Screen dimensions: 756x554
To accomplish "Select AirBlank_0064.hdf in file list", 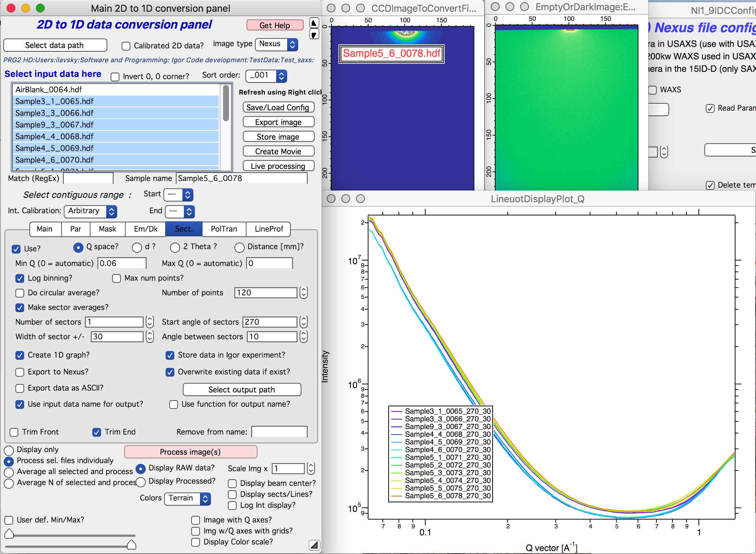I will click(116, 90).
